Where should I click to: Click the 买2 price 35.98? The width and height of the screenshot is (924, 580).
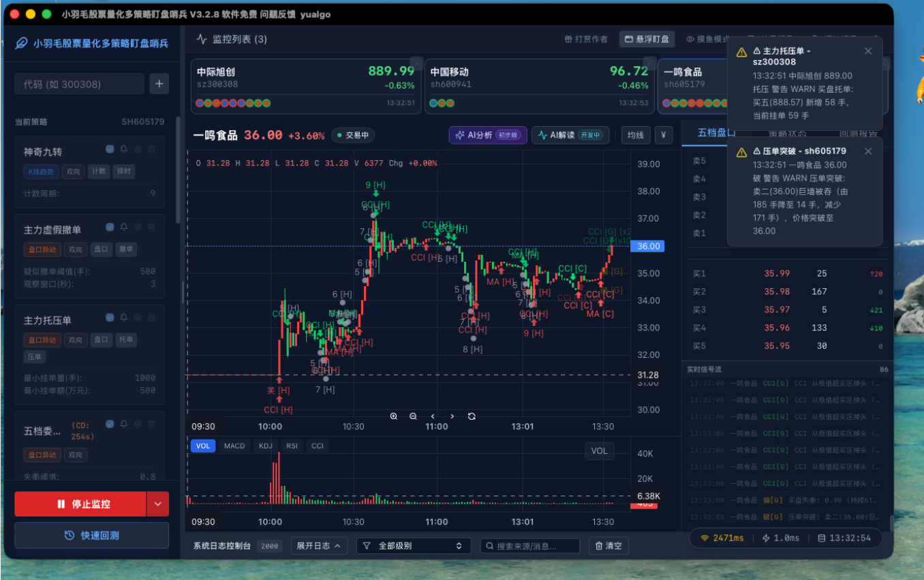click(777, 292)
